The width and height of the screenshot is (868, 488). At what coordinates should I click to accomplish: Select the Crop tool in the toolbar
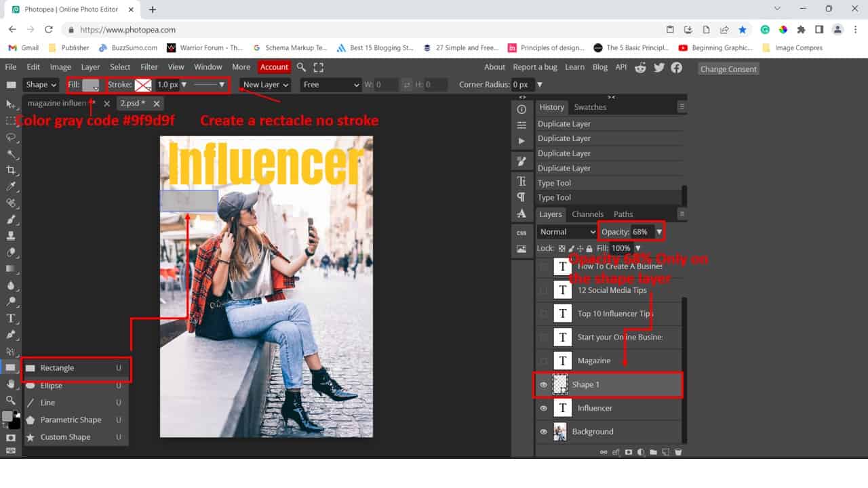[11, 170]
